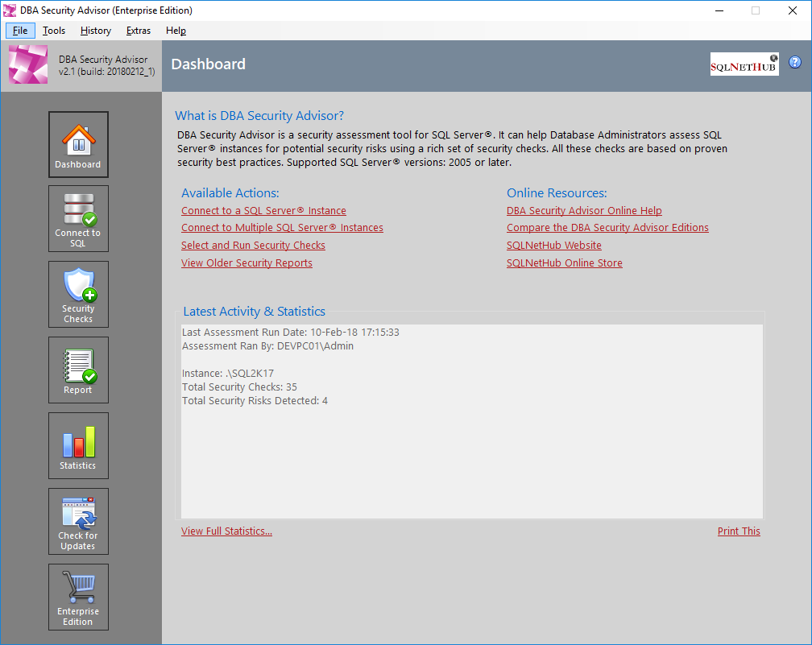The height and width of the screenshot is (645, 812).
Task: Click the blue help question mark icon
Action: pyautogui.click(x=794, y=62)
